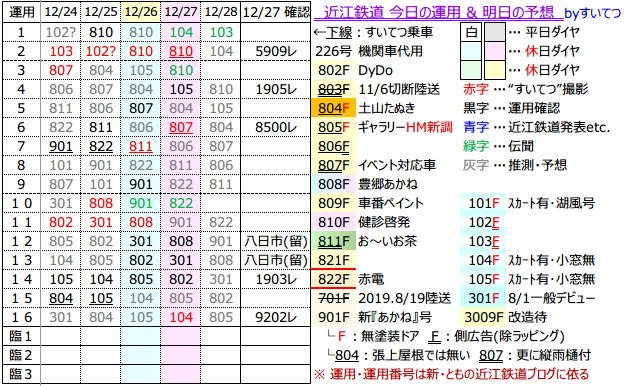630x386 pixels.
Task: Select the 12/25 column header
Action: pos(100,12)
